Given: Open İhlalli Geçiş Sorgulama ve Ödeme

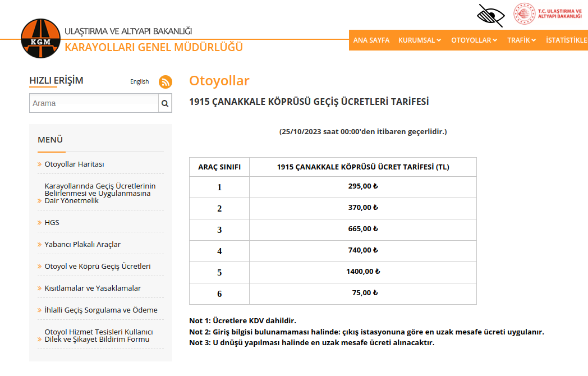Looking at the screenshot, I should pos(101,310).
